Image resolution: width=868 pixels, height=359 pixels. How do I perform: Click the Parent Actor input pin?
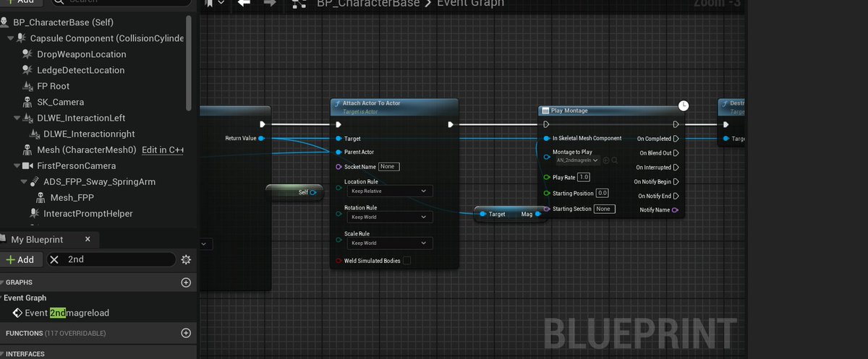tap(339, 152)
